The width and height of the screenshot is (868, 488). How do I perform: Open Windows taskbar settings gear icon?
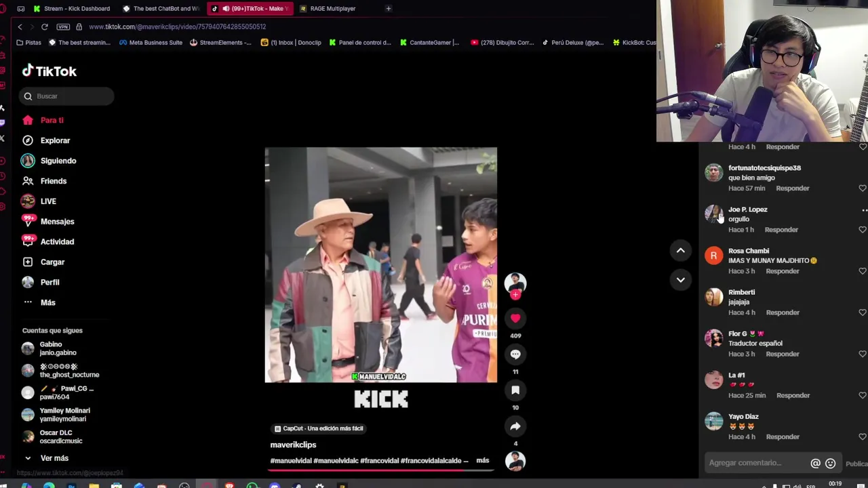pyautogui.click(x=319, y=485)
